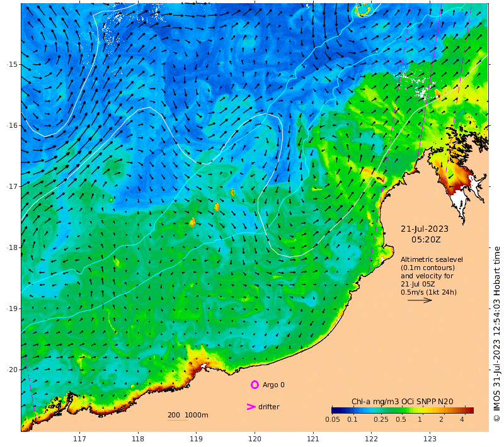504x447 pixels.
Task: Click colorbar tick value 0.05
Action: [333, 419]
